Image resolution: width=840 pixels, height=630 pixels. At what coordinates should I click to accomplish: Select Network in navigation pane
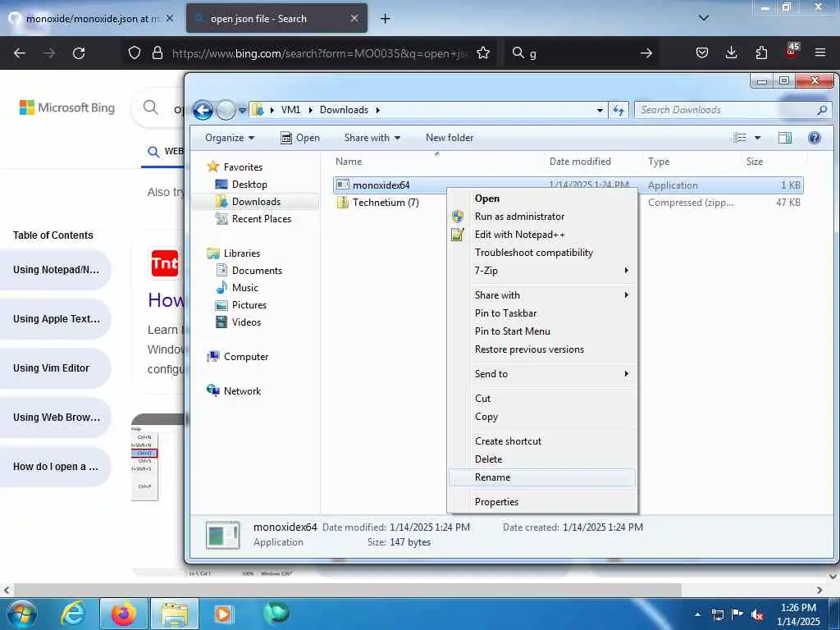(242, 391)
